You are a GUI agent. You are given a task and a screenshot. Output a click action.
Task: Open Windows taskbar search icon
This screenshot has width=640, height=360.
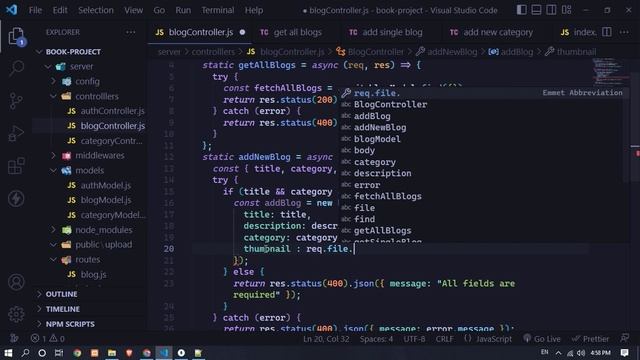click(x=25, y=353)
